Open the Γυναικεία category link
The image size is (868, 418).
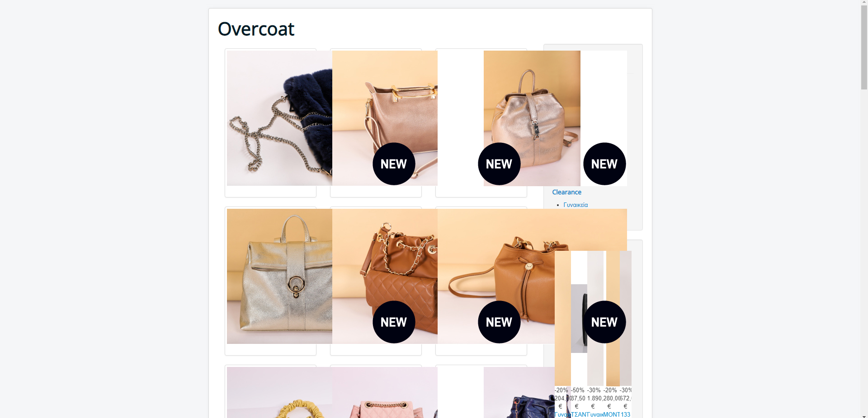(576, 205)
